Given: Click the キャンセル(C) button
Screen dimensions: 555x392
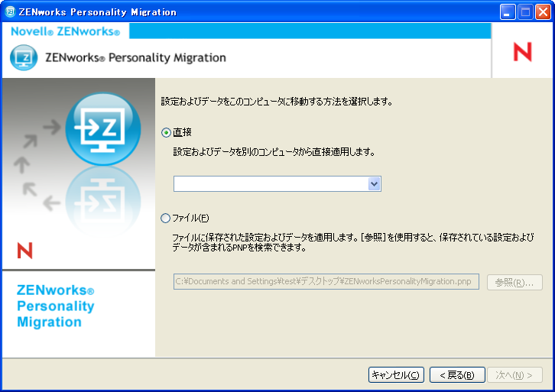Looking at the screenshot, I should [x=396, y=375].
